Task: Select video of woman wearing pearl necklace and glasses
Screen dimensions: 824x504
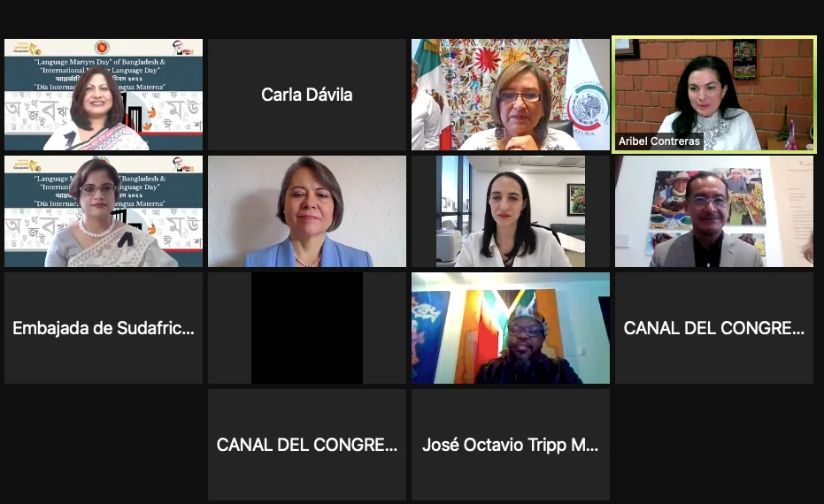Action: (104, 211)
